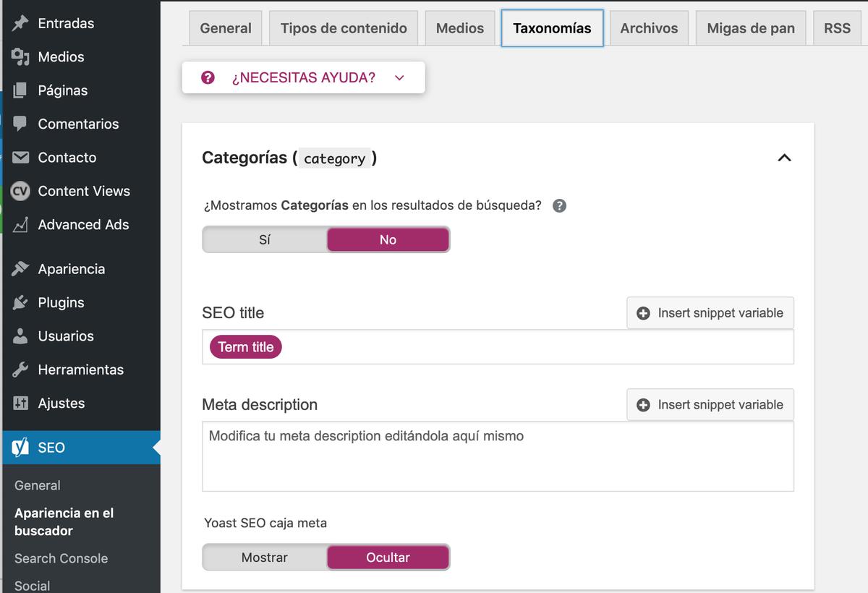Insert snippet variable for Meta description
The height and width of the screenshot is (593, 868).
(710, 405)
